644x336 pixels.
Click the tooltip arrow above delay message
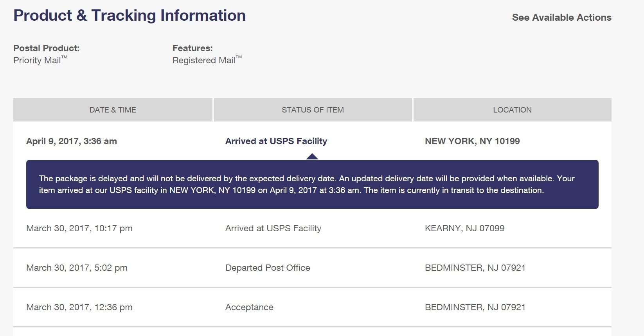pyautogui.click(x=312, y=157)
